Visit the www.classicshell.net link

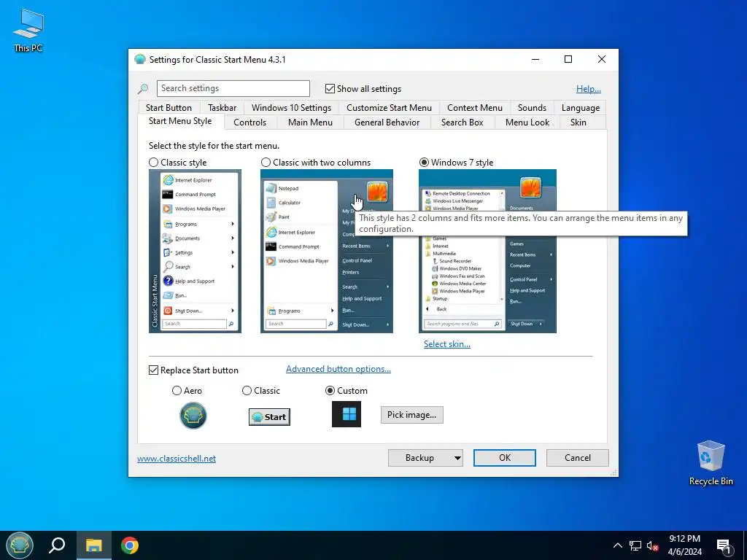pyautogui.click(x=177, y=458)
